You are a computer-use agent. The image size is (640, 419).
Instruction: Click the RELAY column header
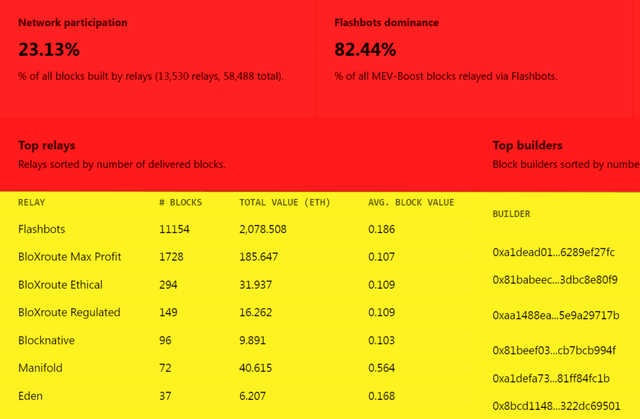click(31, 202)
